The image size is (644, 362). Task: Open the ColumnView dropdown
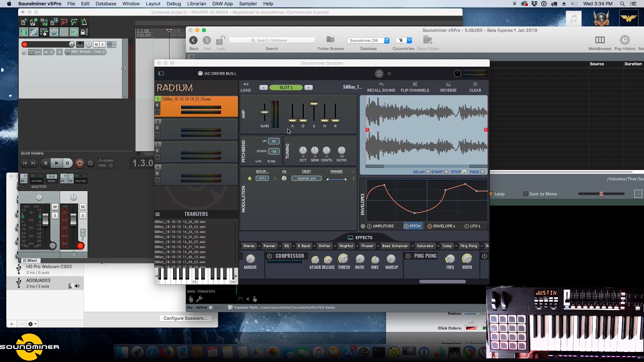point(404,40)
